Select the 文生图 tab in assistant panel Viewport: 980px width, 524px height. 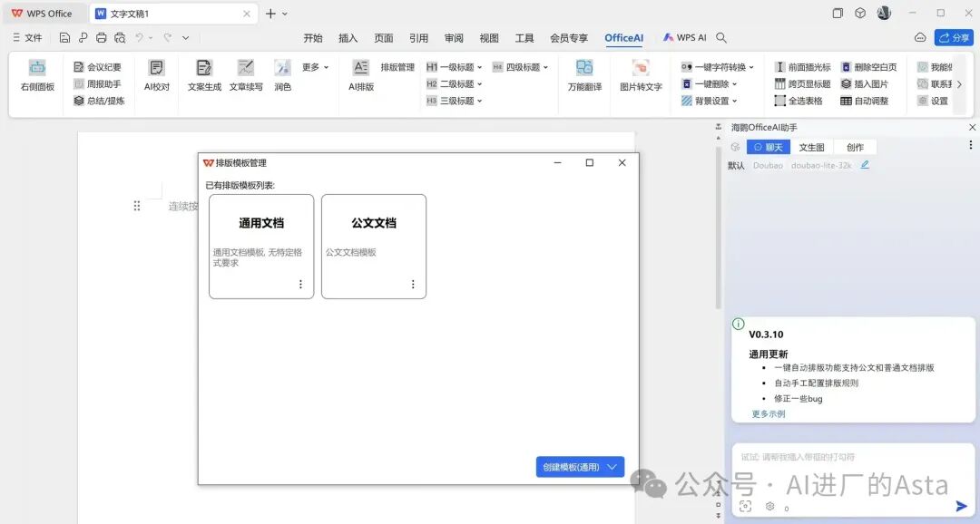pyautogui.click(x=811, y=148)
